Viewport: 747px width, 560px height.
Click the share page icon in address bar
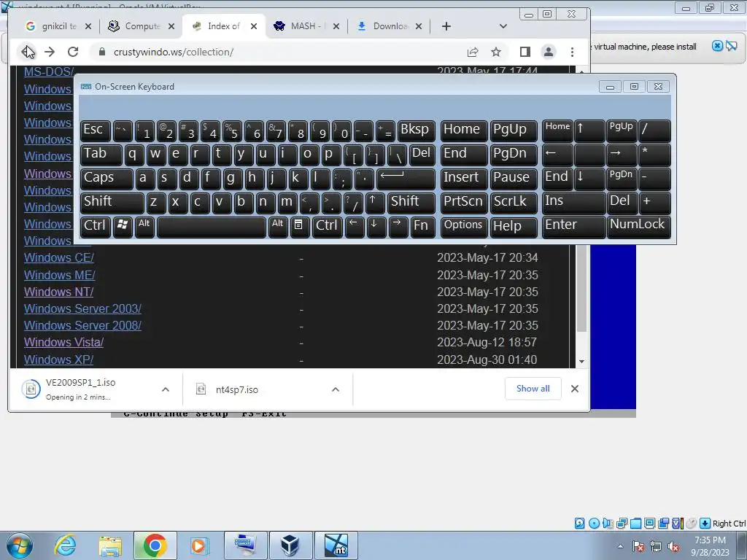point(473,52)
